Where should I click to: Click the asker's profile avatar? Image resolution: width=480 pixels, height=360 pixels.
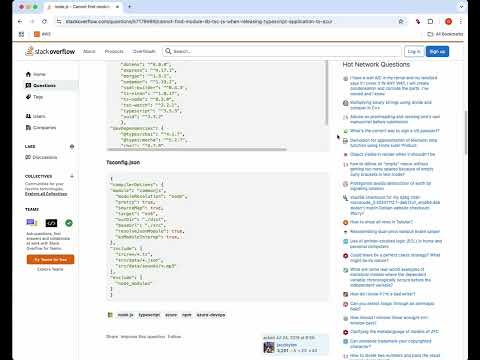269,348
